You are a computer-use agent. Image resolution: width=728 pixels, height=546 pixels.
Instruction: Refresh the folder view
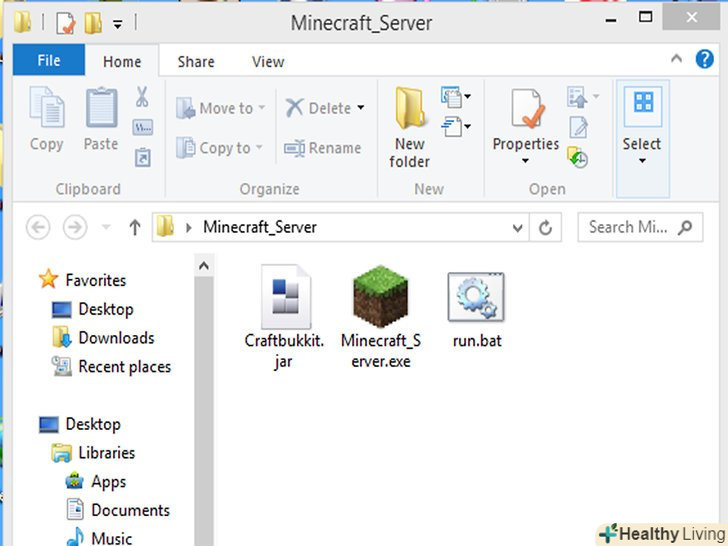(546, 228)
